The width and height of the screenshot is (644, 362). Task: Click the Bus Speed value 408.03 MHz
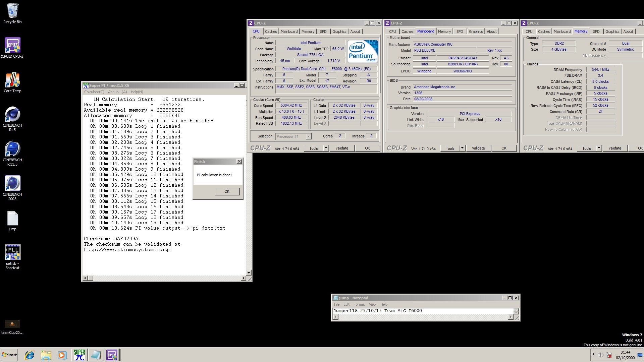[291, 117]
